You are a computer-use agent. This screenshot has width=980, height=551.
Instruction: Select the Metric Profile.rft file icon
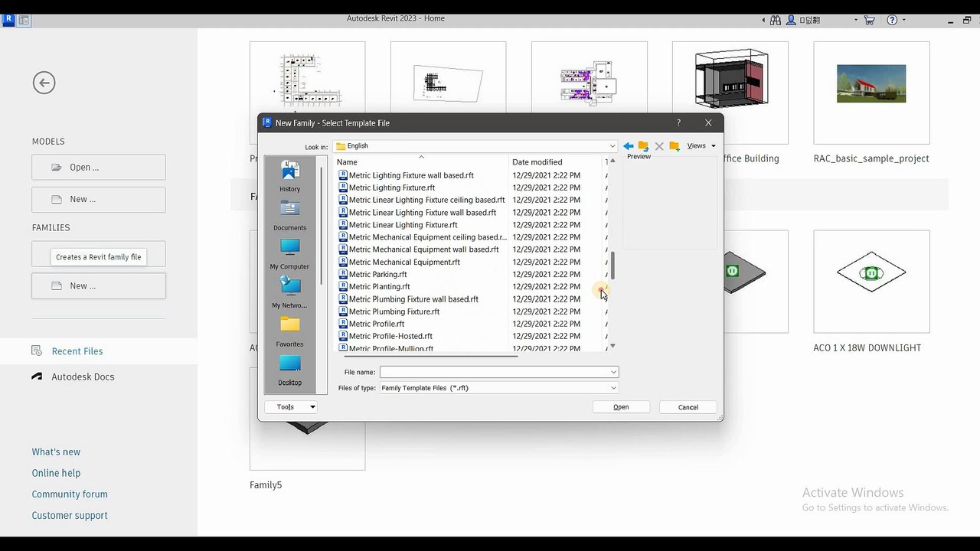pos(343,324)
